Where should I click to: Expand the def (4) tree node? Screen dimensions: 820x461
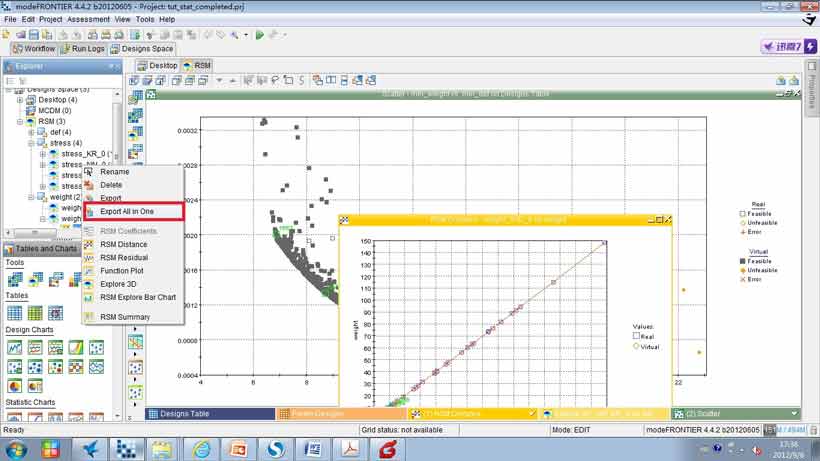(31, 132)
